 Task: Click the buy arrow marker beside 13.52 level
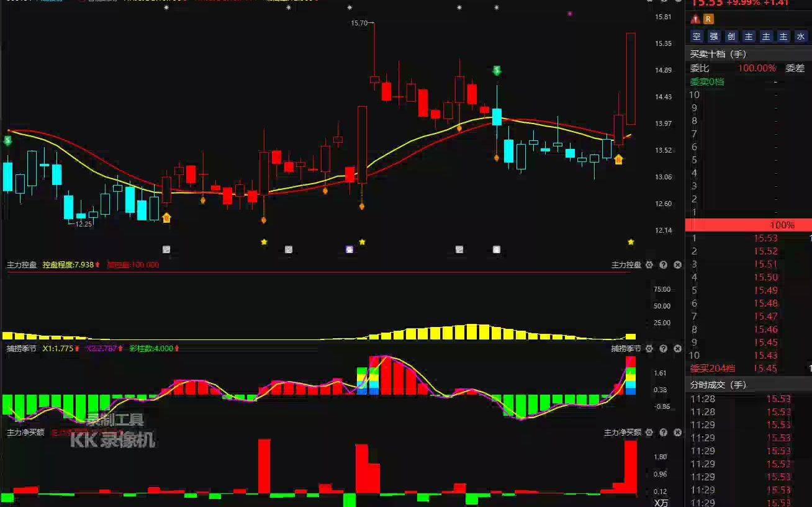(x=618, y=159)
